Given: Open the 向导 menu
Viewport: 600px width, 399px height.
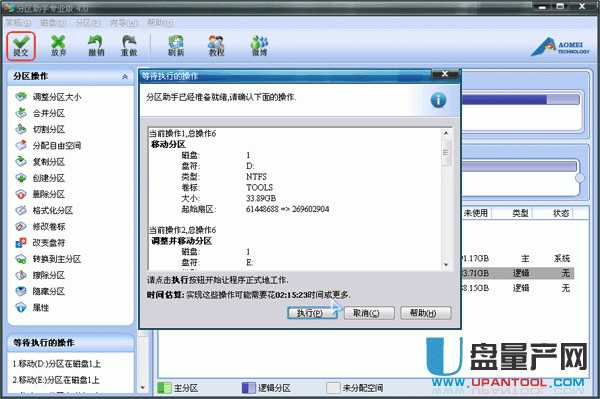Looking at the screenshot, I should point(124,23).
